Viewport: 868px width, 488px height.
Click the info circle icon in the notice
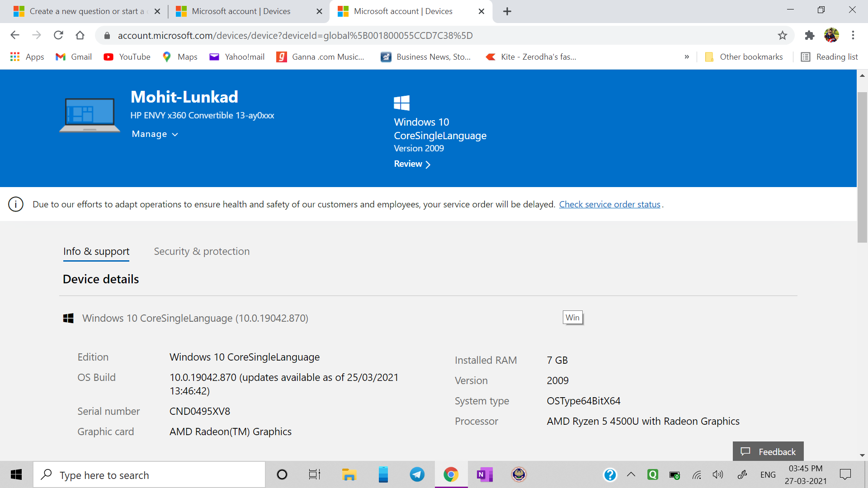[x=16, y=204]
